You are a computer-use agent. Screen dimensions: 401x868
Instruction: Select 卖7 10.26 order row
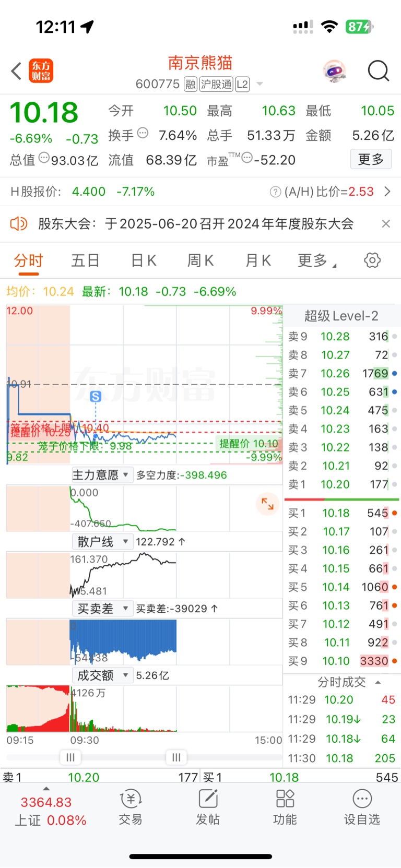343,374
